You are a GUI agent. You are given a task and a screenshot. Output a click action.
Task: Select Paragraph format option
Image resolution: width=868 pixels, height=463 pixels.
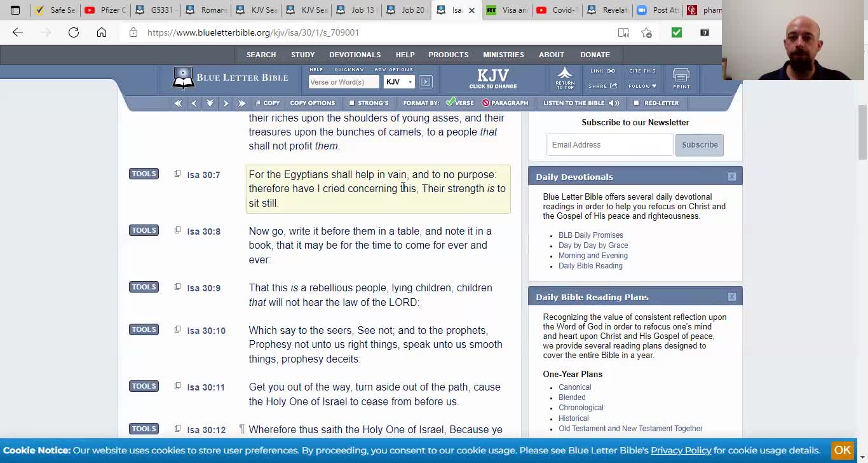tap(505, 103)
